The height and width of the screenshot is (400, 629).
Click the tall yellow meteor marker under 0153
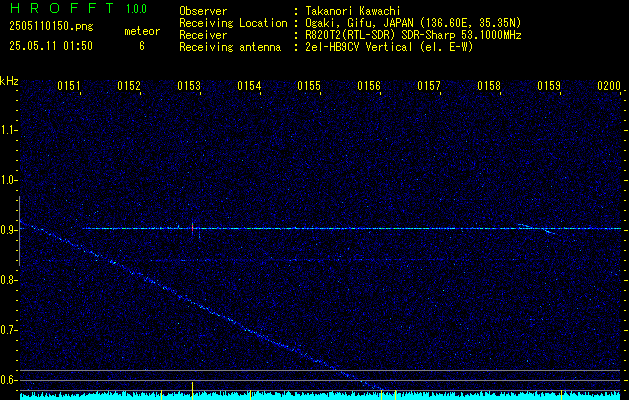click(x=193, y=391)
